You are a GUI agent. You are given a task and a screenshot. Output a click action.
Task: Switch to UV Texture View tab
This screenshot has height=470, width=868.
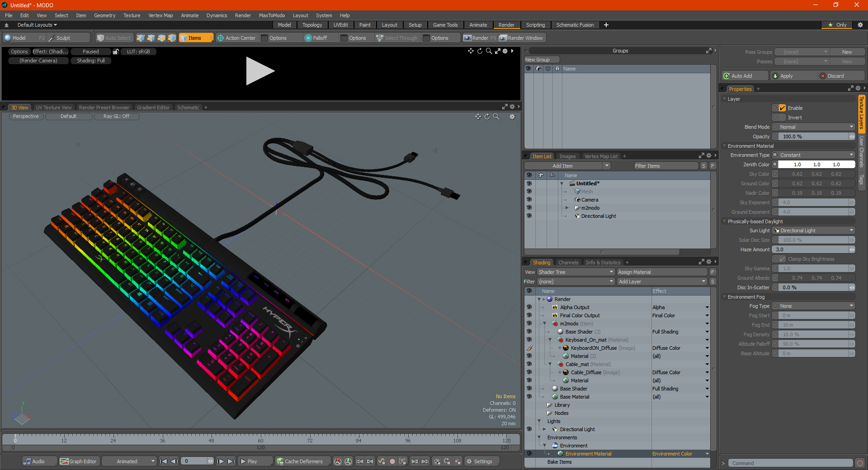pyautogui.click(x=54, y=108)
